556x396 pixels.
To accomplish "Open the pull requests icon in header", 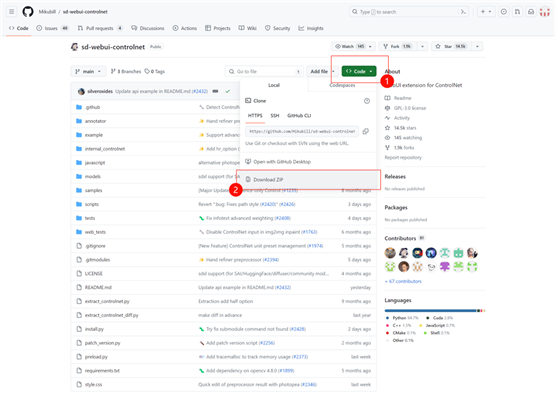I will coord(517,12).
